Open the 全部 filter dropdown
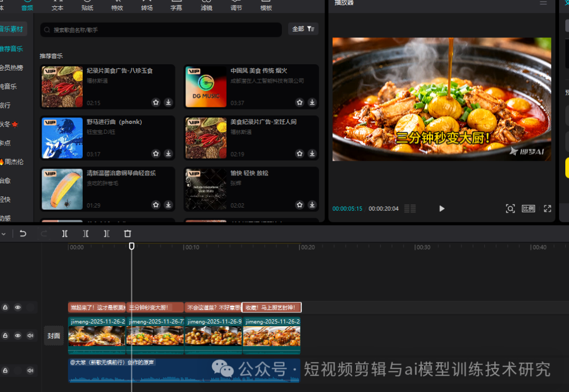The height and width of the screenshot is (392, 569). click(303, 29)
